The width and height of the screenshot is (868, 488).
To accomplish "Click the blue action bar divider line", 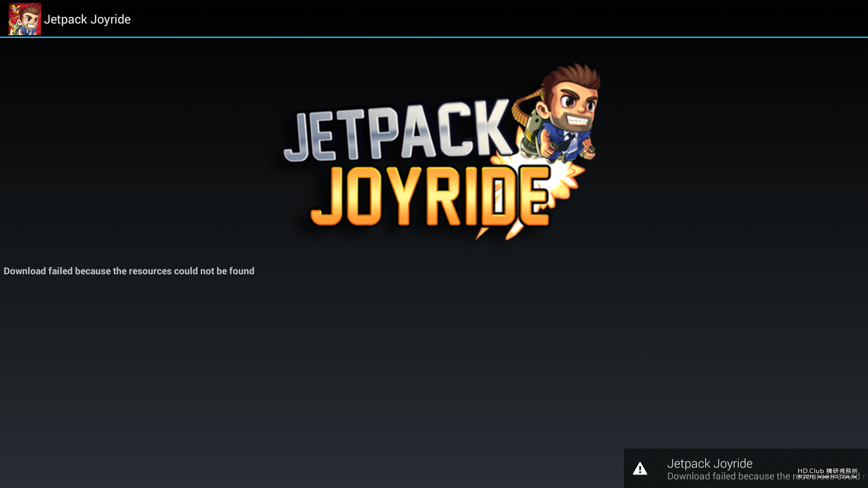I will tap(434, 37).
